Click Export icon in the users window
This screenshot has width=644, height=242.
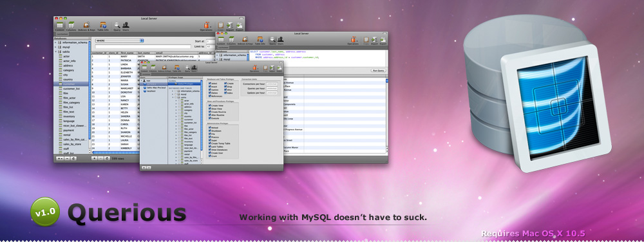click(279, 68)
